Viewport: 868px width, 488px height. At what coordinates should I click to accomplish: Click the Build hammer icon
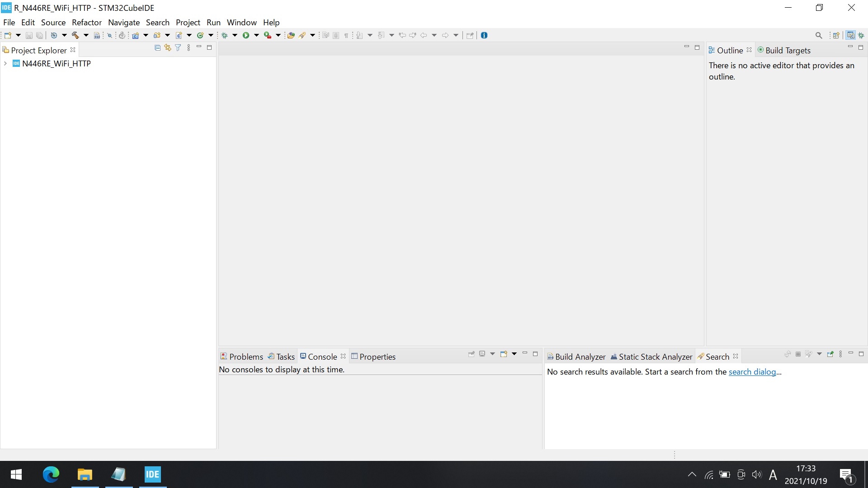click(75, 35)
